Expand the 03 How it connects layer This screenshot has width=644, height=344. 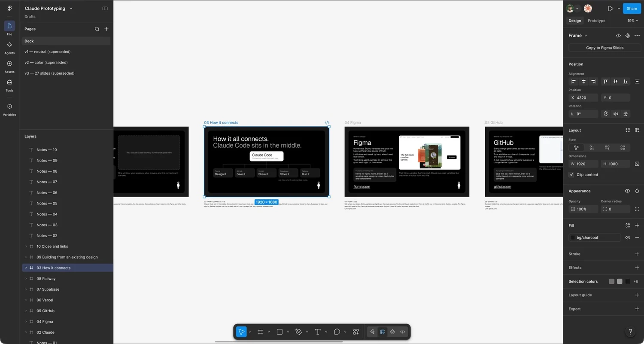click(26, 268)
